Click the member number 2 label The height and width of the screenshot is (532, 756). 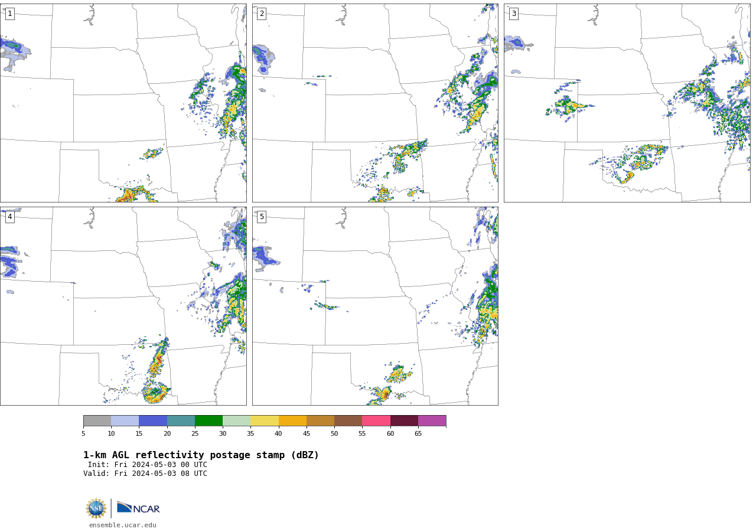[x=262, y=14]
